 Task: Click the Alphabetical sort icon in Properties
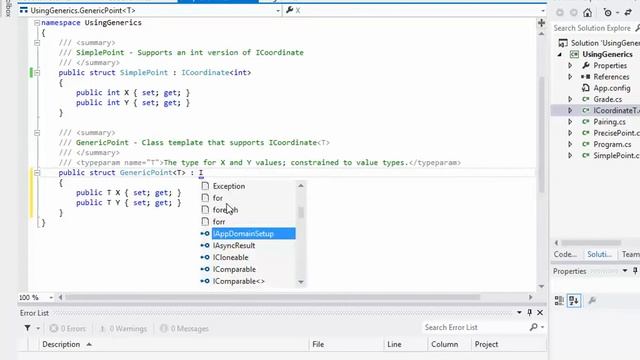574,301
